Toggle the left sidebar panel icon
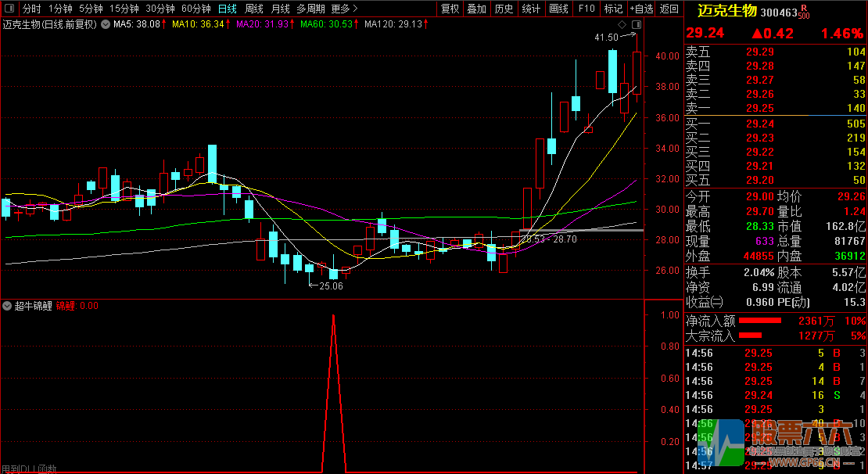Image resolution: width=868 pixels, height=474 pixels. 9,9
